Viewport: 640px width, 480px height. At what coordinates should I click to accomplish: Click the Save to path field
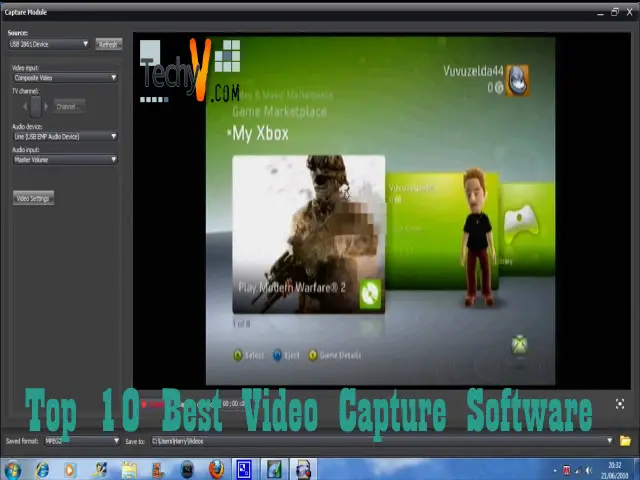(382, 441)
